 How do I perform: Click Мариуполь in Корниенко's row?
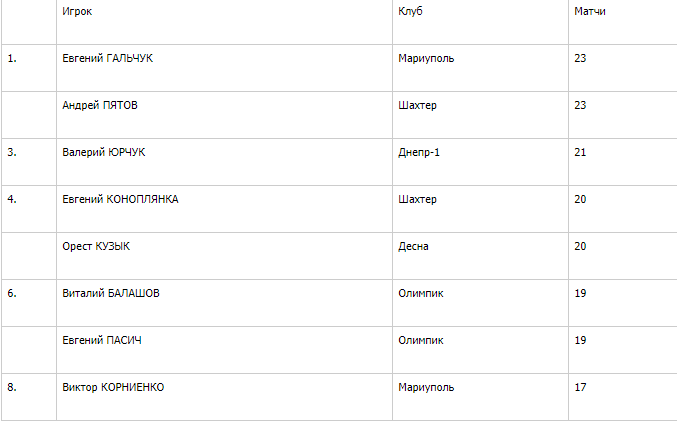(426, 387)
